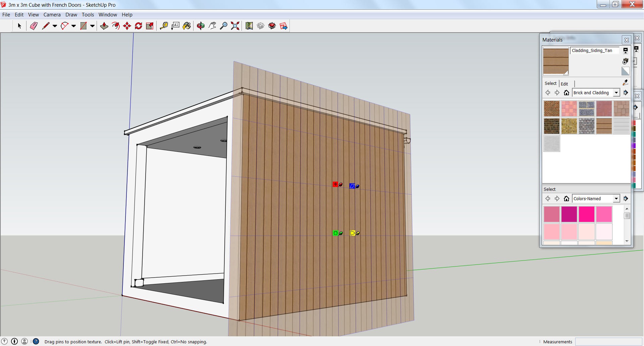The width and height of the screenshot is (644, 346).
Task: Open the File menu
Action: click(6, 15)
